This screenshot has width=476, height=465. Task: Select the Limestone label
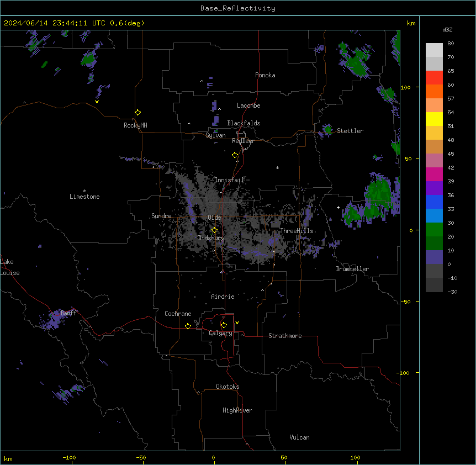[84, 197]
